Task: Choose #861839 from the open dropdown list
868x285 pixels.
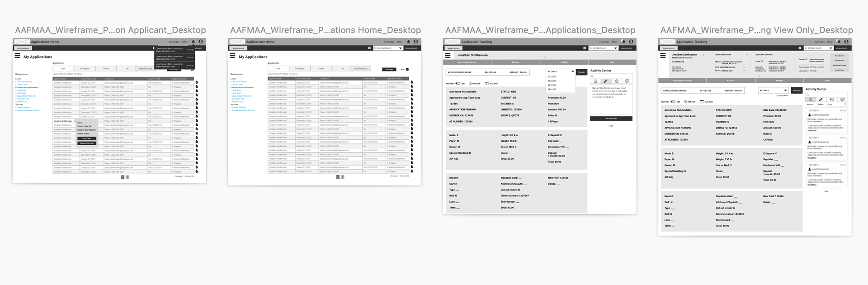Action: (x=552, y=89)
